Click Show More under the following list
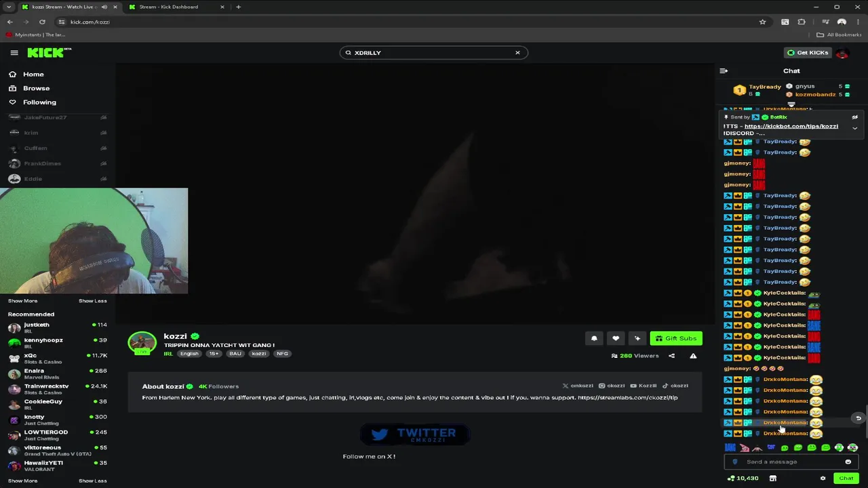The width and height of the screenshot is (868, 488). pyautogui.click(x=22, y=301)
